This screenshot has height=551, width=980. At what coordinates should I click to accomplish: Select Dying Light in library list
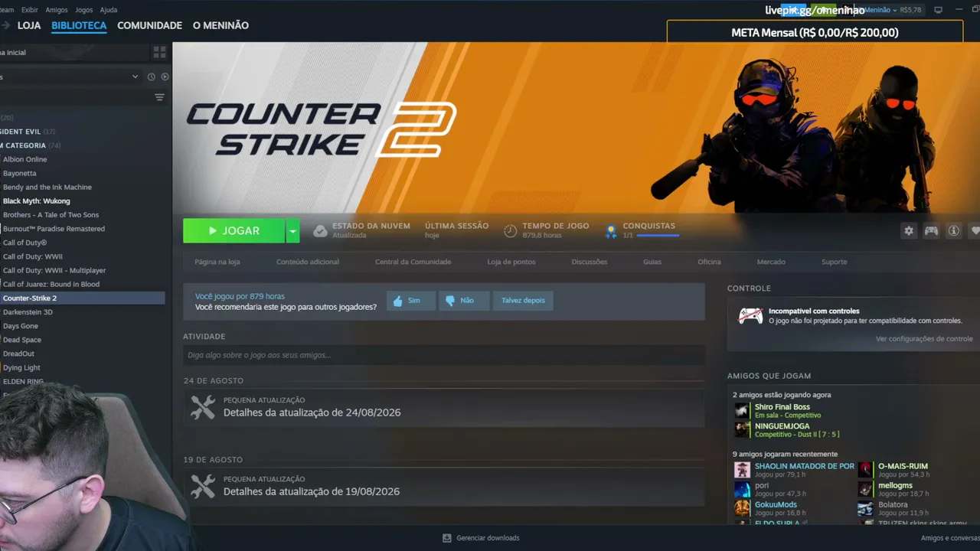click(21, 368)
